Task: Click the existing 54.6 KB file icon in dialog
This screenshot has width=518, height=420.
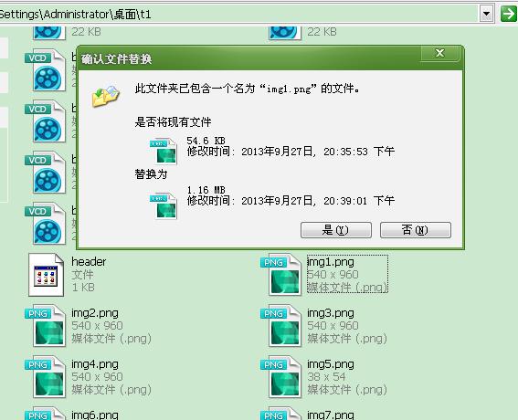Action: coord(164,152)
